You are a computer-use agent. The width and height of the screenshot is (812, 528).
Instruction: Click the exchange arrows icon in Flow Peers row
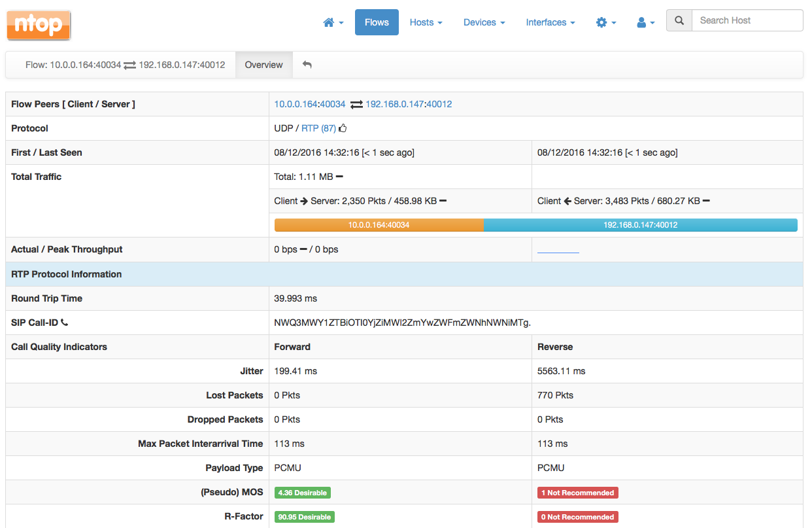point(356,104)
